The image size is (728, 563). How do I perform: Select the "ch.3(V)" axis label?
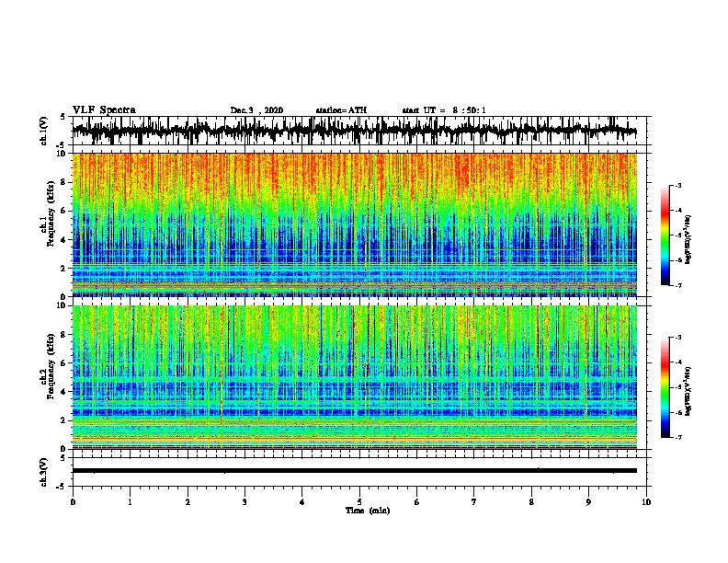click(44, 473)
